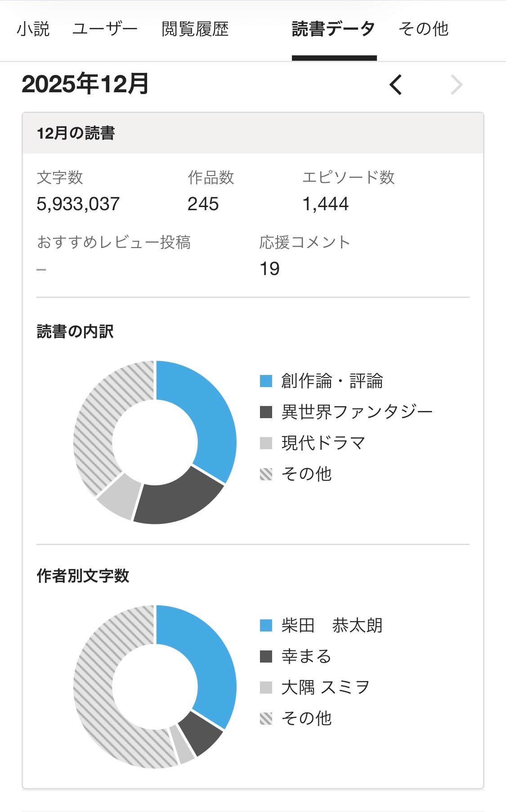The width and height of the screenshot is (506, 812).
Task: Click light gray 現代ドラマ legend swatch
Action: (266, 443)
